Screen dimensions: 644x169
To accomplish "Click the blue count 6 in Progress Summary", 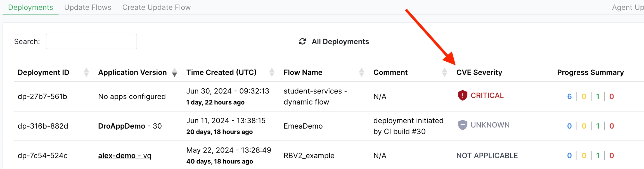I will pyautogui.click(x=569, y=96).
